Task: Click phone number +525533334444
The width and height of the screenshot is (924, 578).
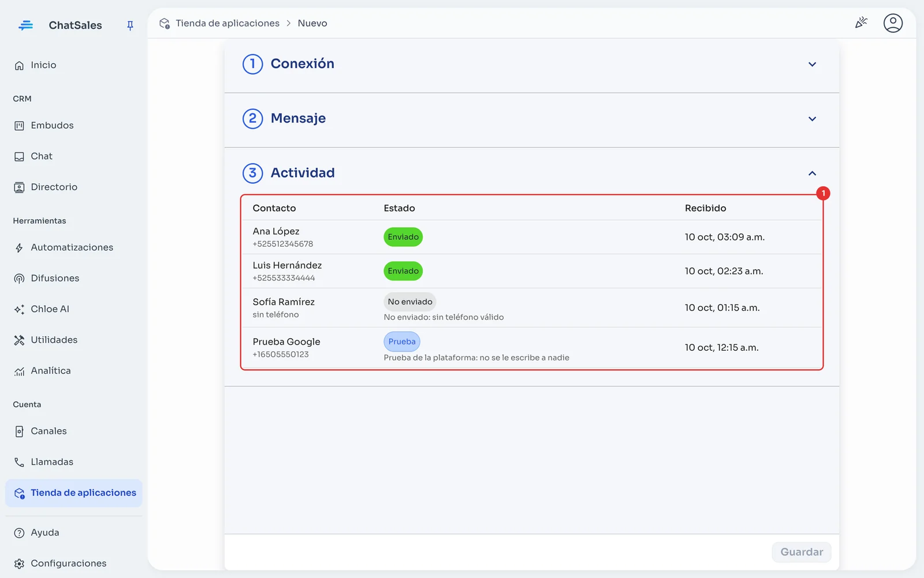Action: tap(284, 278)
